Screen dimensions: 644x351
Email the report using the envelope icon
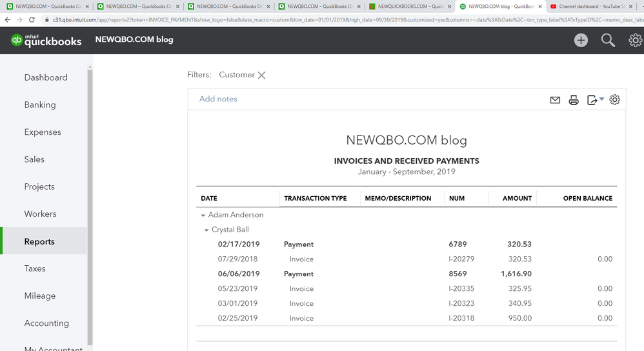pos(555,100)
